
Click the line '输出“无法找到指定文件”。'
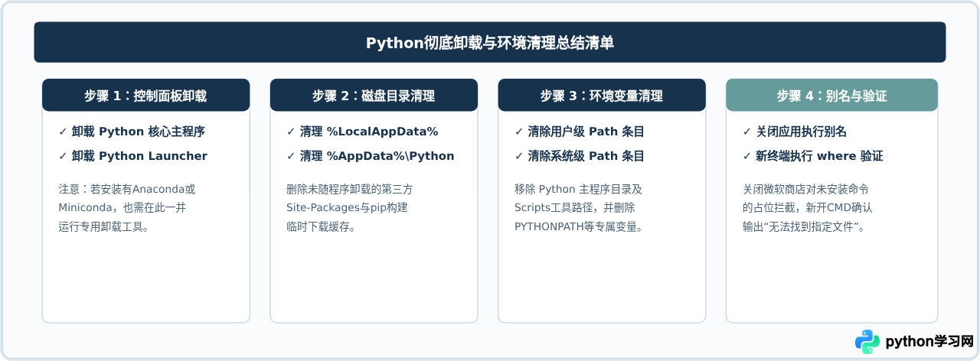point(805,227)
